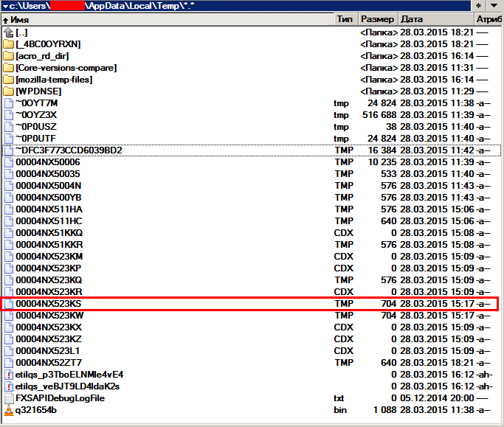The height and width of the screenshot is (427, 504).
Task: Click the asterisk favorites button in path bar
Action: (x=479, y=5)
